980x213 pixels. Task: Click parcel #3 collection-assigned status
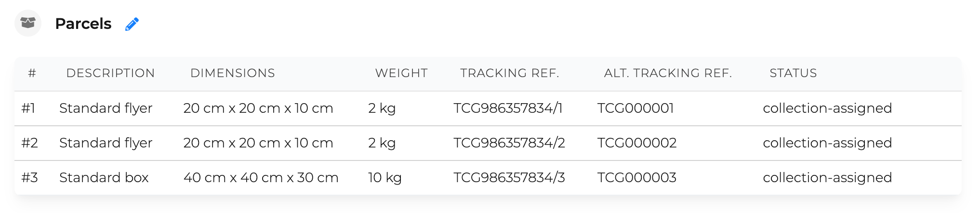(827, 177)
